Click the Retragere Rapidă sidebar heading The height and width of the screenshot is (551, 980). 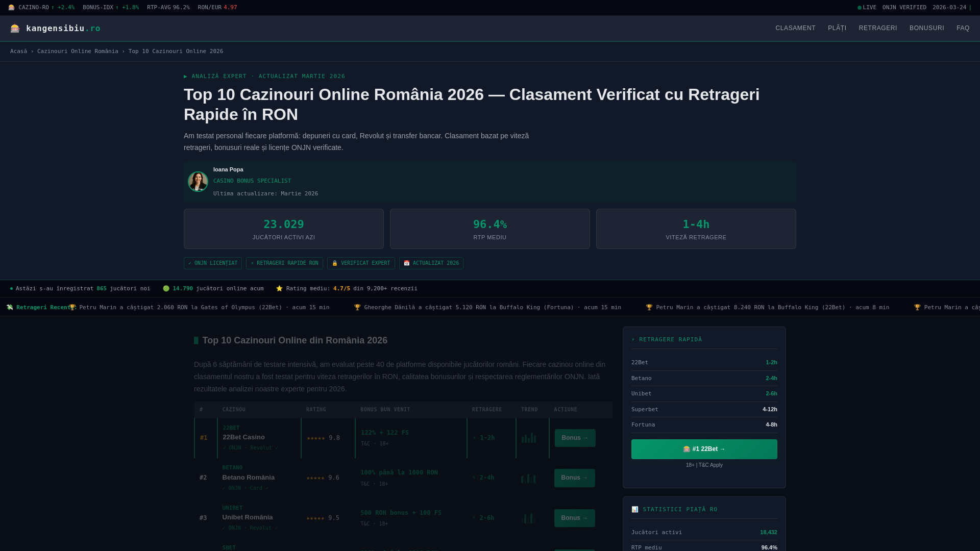pyautogui.click(x=667, y=340)
